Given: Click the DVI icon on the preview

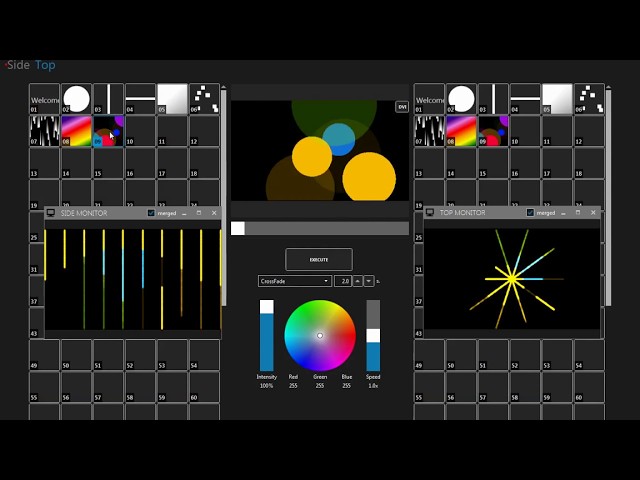Looking at the screenshot, I should [402, 107].
